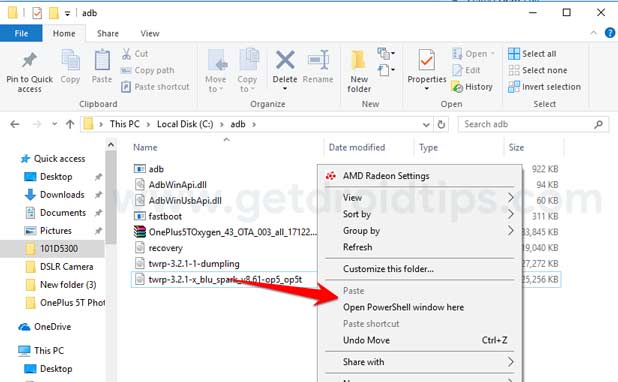Open Documents in Quick access
The height and width of the screenshot is (382, 618).
pyautogui.click(x=63, y=212)
